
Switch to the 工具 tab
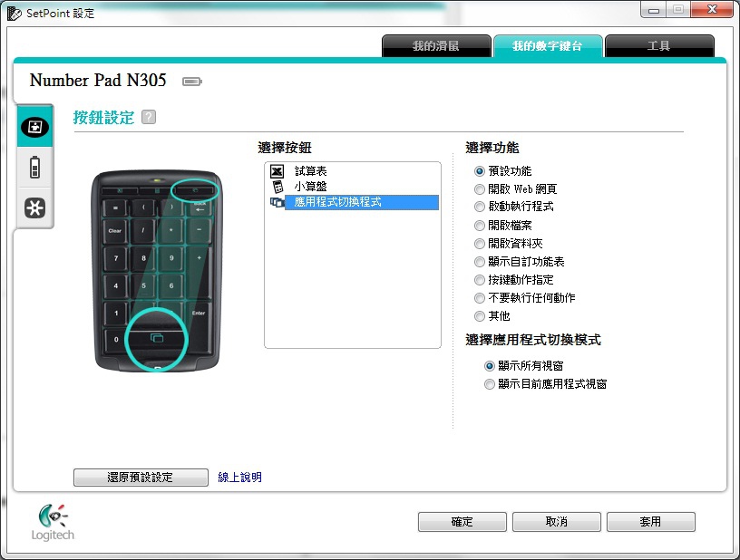(658, 46)
